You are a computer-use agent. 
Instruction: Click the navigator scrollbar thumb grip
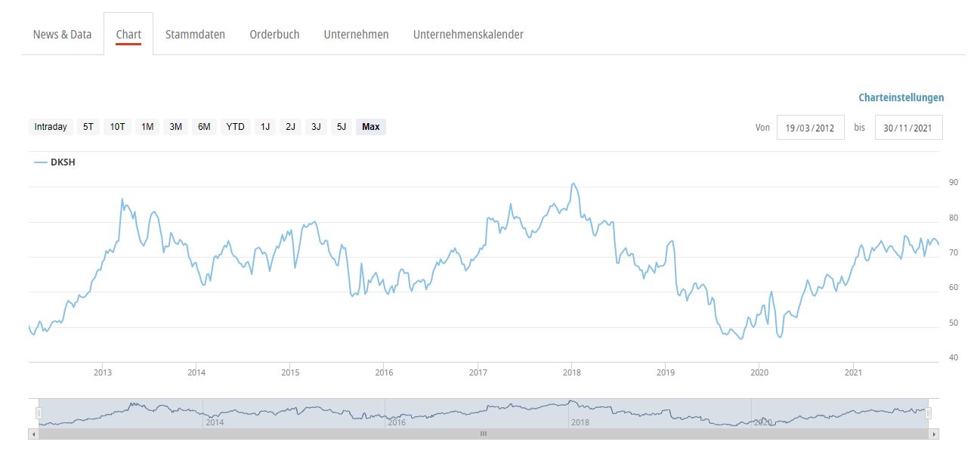click(x=484, y=434)
